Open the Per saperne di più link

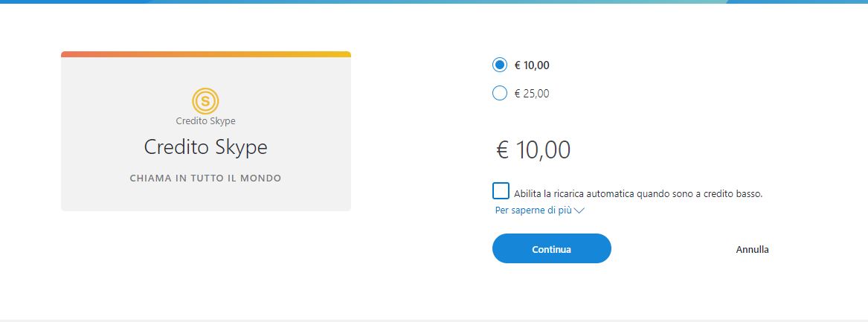coord(533,210)
